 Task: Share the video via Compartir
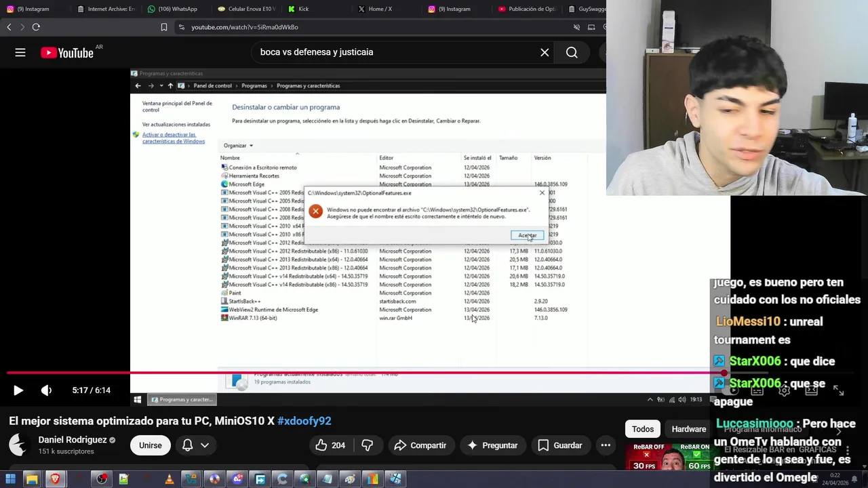coord(420,445)
